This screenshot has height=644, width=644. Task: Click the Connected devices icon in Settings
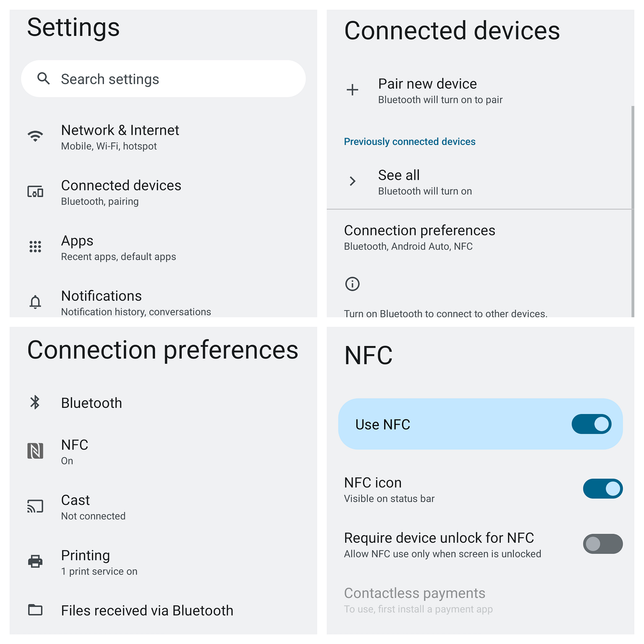(35, 192)
